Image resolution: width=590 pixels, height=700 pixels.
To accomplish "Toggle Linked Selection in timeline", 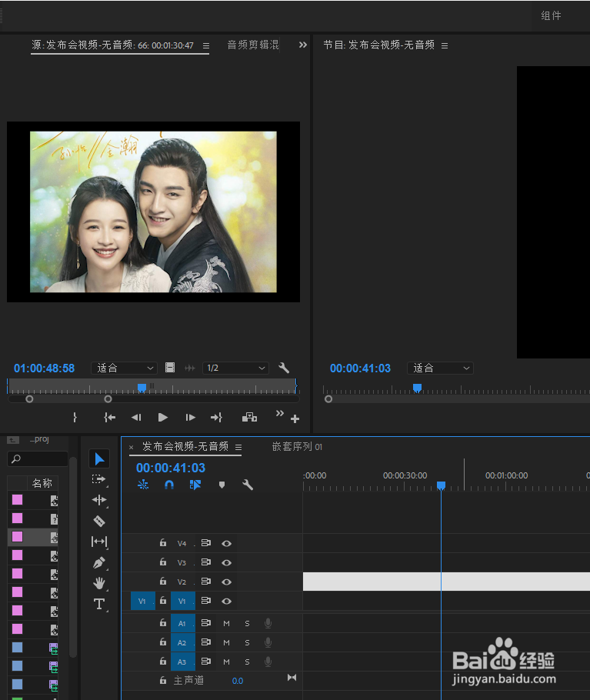I will pyautogui.click(x=195, y=485).
